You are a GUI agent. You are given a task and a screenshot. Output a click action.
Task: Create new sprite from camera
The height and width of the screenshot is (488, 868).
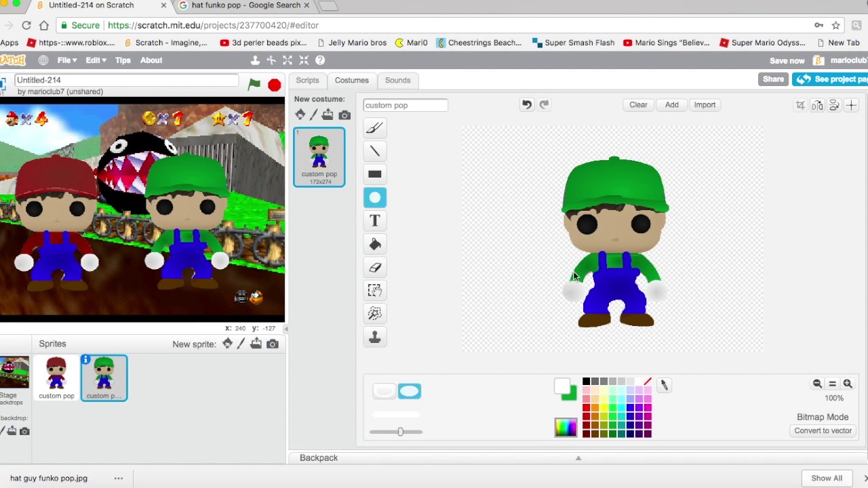[273, 344]
